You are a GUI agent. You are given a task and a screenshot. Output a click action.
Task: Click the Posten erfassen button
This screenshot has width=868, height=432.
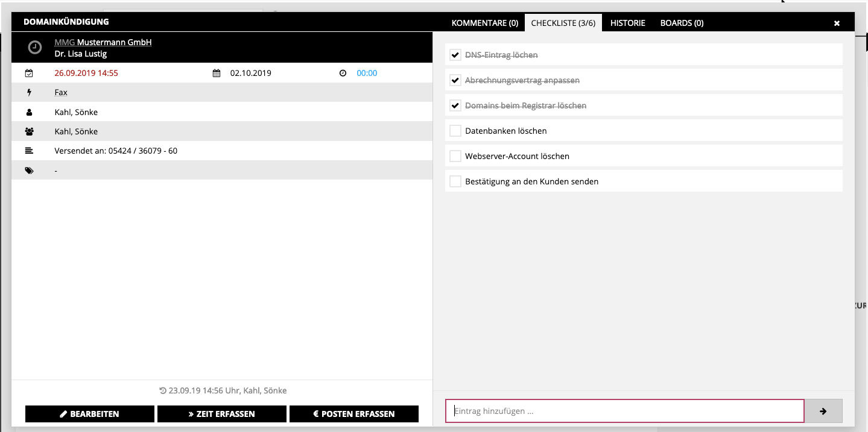353,414
